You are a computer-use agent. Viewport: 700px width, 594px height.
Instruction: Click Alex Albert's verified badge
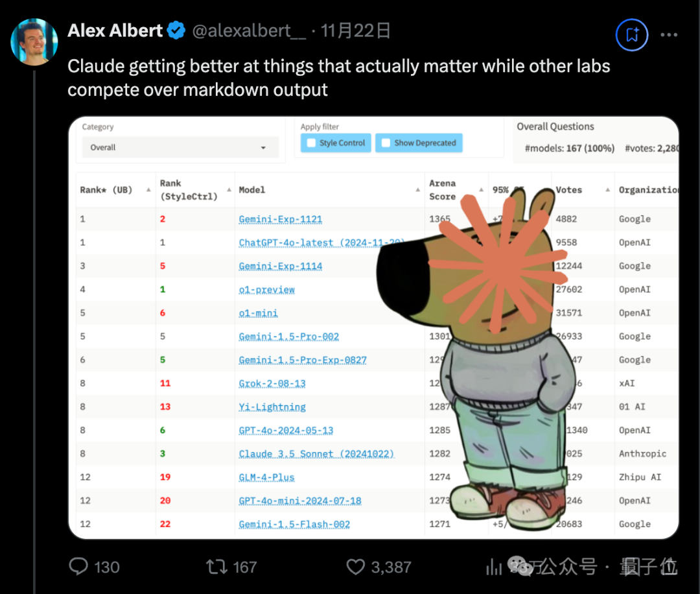[176, 30]
